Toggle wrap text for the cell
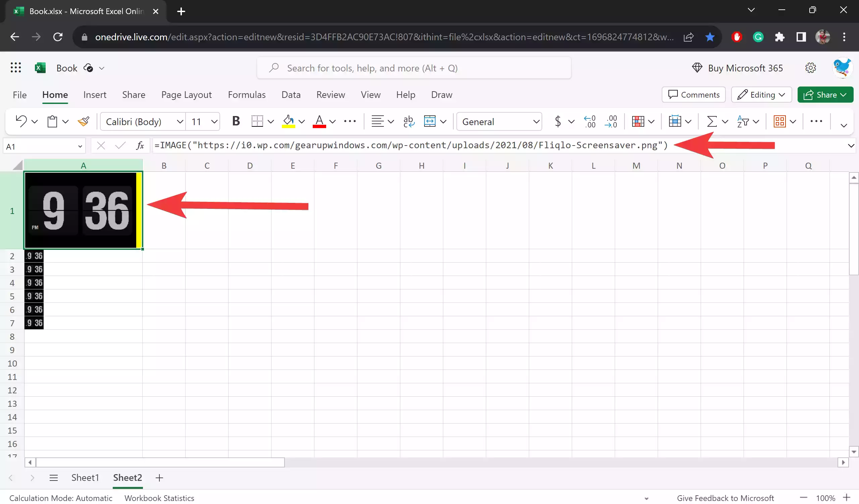 [408, 121]
